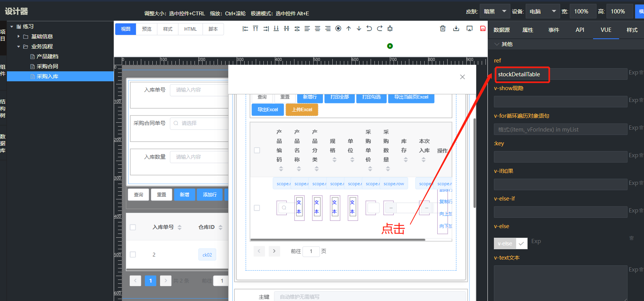The image size is (644, 301).
Task: Collapse the 业务流程 folder
Action: (x=18, y=46)
